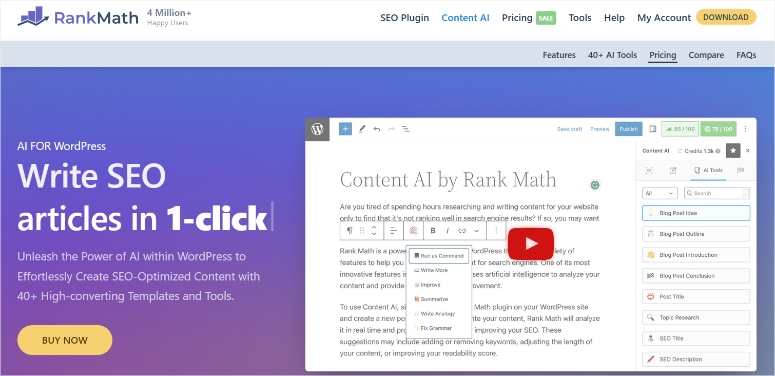775x376 pixels.
Task: Open the Write tab icon in the Content AI panel
Action: pos(673,170)
